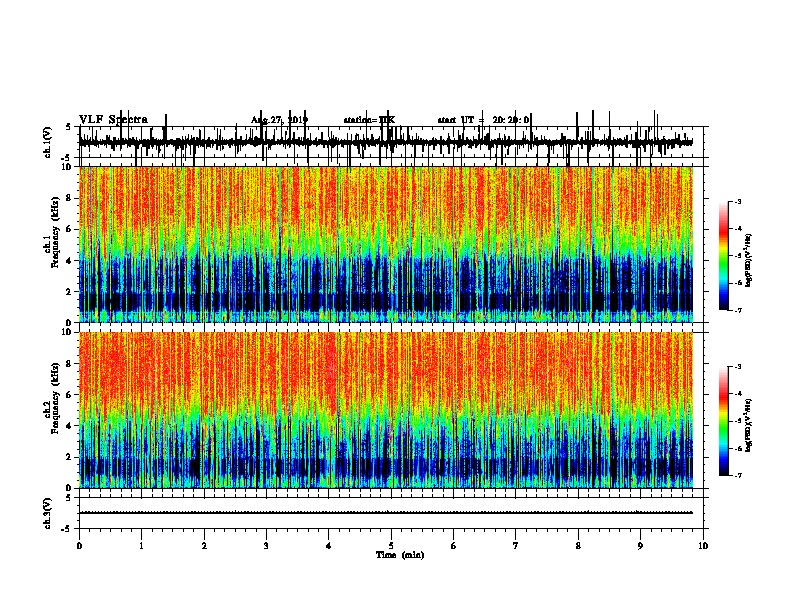The image size is (792, 612).
Task: Click the 'Aug.27, 2019' date label
Action: (x=279, y=120)
